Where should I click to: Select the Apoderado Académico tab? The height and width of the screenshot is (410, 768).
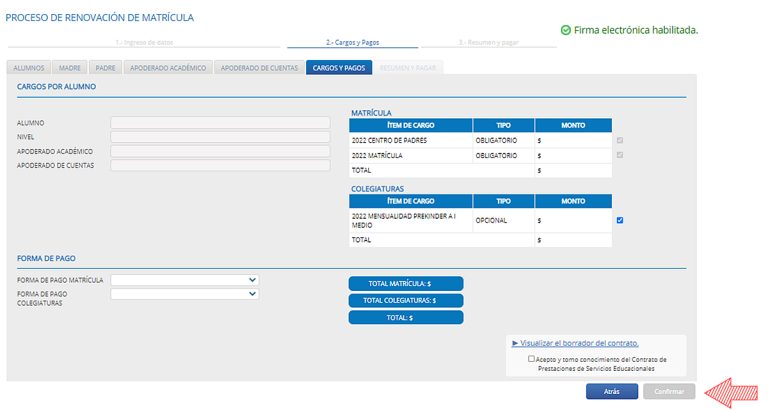point(167,68)
